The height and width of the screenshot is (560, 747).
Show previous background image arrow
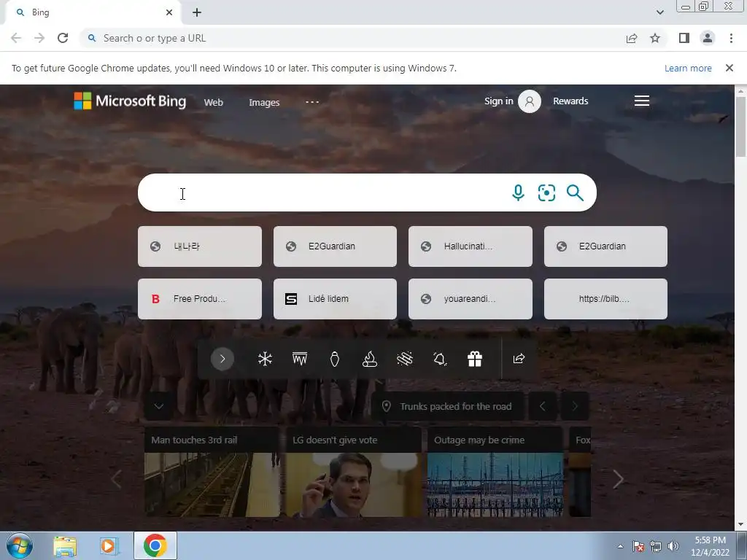tap(542, 406)
